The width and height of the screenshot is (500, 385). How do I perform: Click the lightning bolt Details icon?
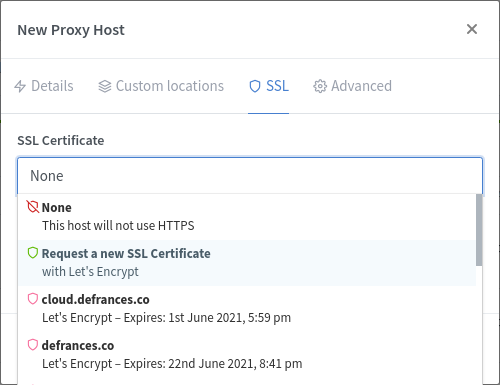click(x=20, y=86)
